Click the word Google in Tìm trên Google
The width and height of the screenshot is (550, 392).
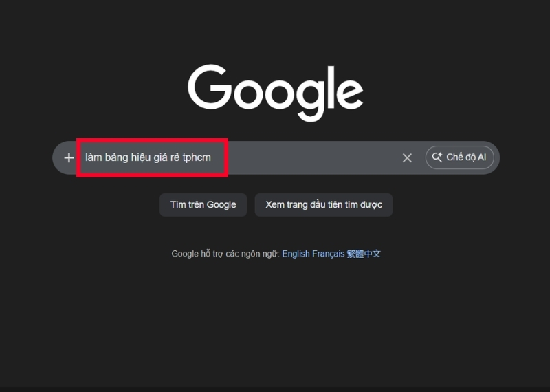221,205
